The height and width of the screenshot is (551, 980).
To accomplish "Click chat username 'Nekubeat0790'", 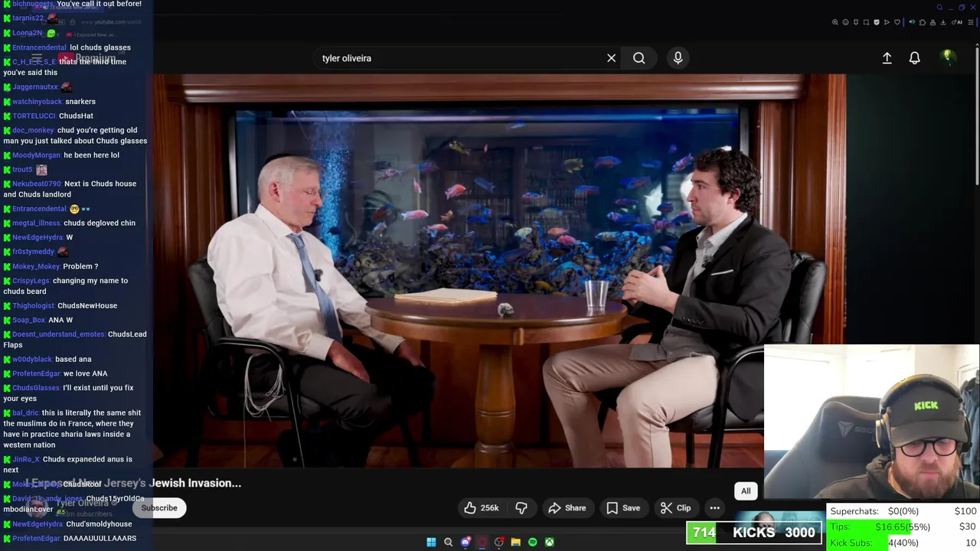I will click(36, 184).
